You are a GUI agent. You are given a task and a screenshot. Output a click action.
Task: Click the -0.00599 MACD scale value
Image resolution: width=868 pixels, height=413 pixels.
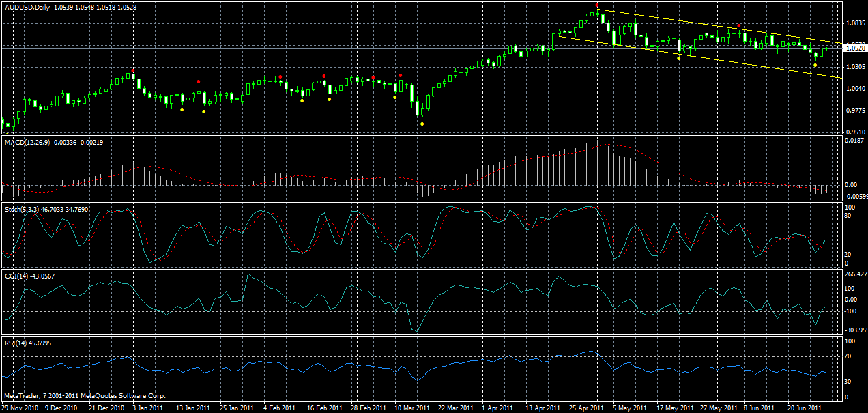[x=856, y=195]
